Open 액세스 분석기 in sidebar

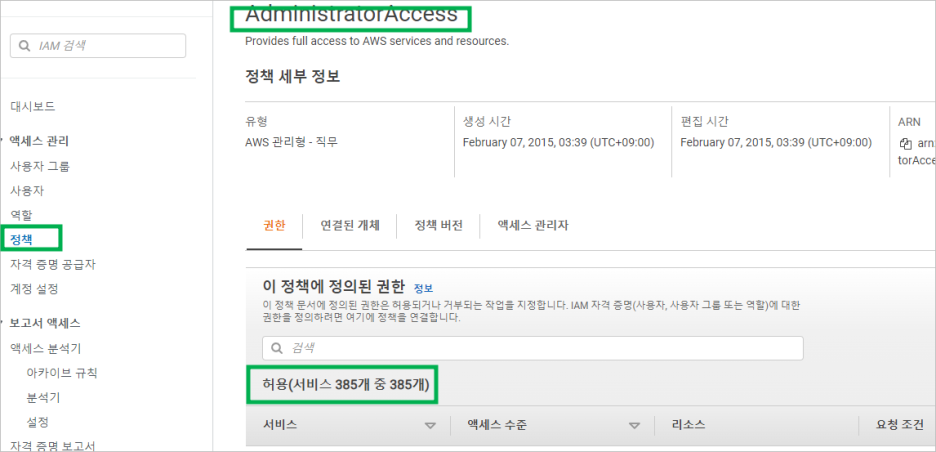pyautogui.click(x=45, y=349)
